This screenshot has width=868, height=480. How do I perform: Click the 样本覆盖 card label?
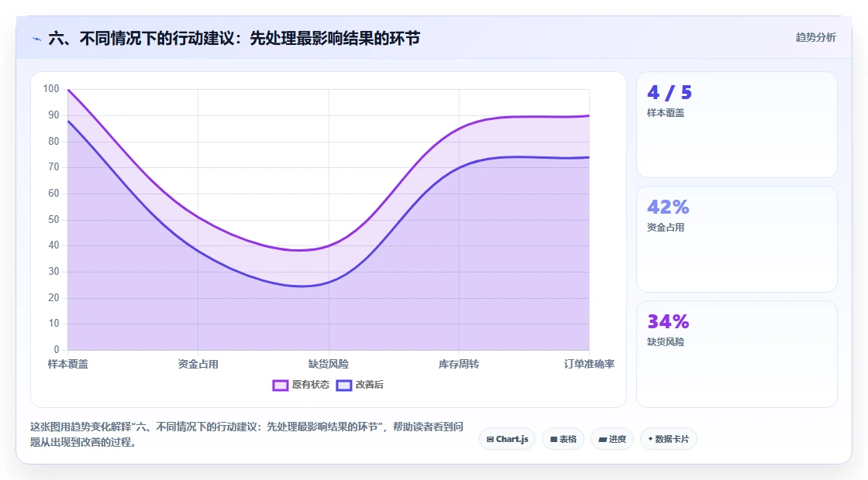pyautogui.click(x=666, y=113)
